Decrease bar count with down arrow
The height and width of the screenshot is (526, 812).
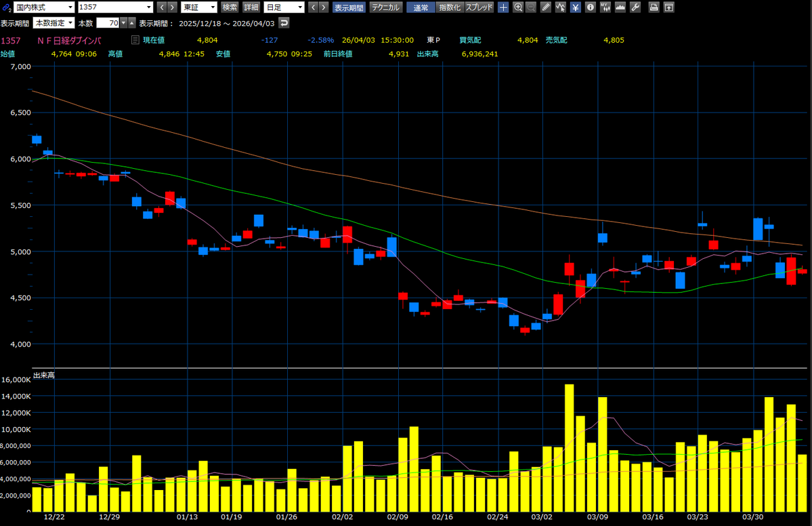pyautogui.click(x=124, y=23)
